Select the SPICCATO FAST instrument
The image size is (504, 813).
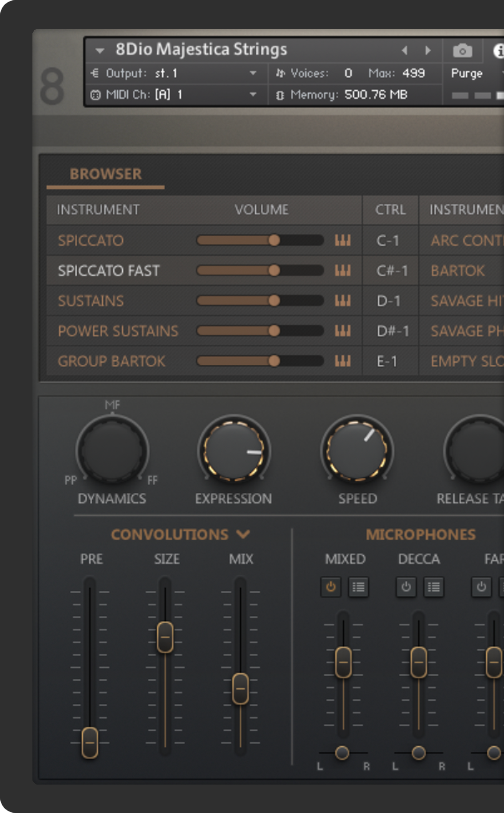point(109,271)
